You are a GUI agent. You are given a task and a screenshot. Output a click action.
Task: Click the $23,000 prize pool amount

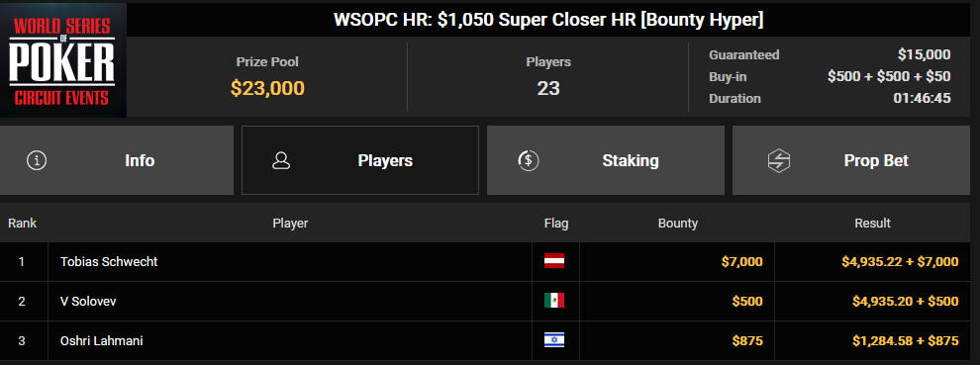[267, 88]
